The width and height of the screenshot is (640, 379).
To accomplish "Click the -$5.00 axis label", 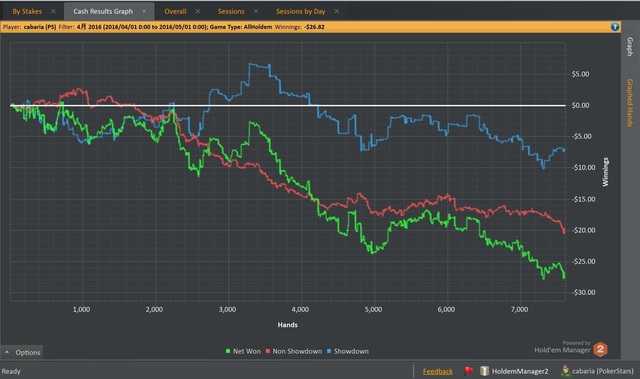I will click(582, 137).
